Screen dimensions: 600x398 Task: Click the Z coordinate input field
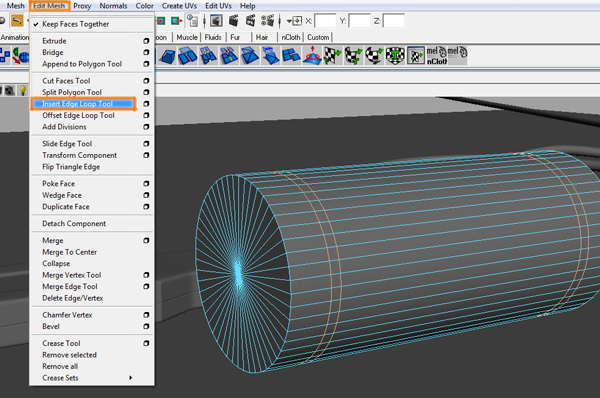393,21
